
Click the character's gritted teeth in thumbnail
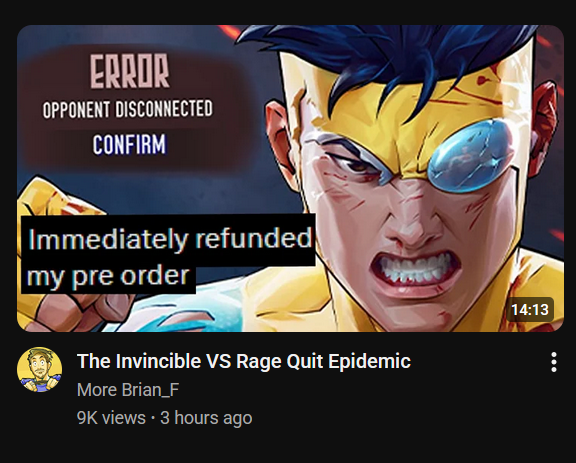tap(414, 269)
